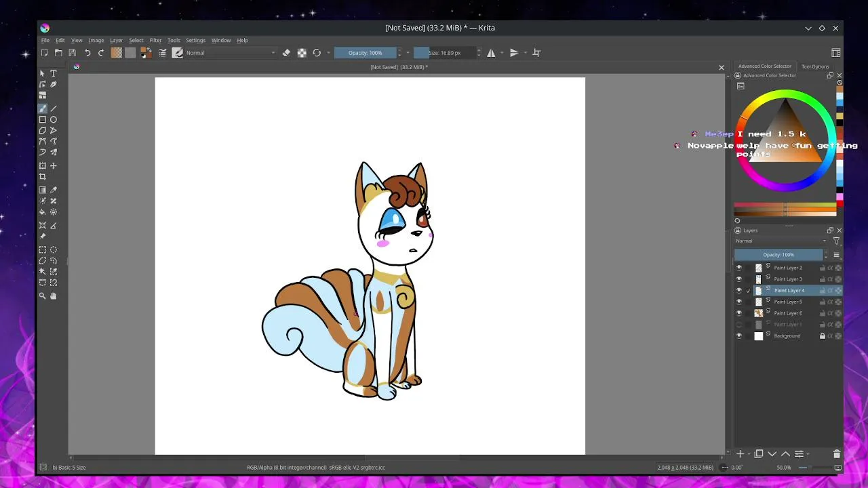868x488 pixels.
Task: Open the Edit menu
Action: click(60, 40)
